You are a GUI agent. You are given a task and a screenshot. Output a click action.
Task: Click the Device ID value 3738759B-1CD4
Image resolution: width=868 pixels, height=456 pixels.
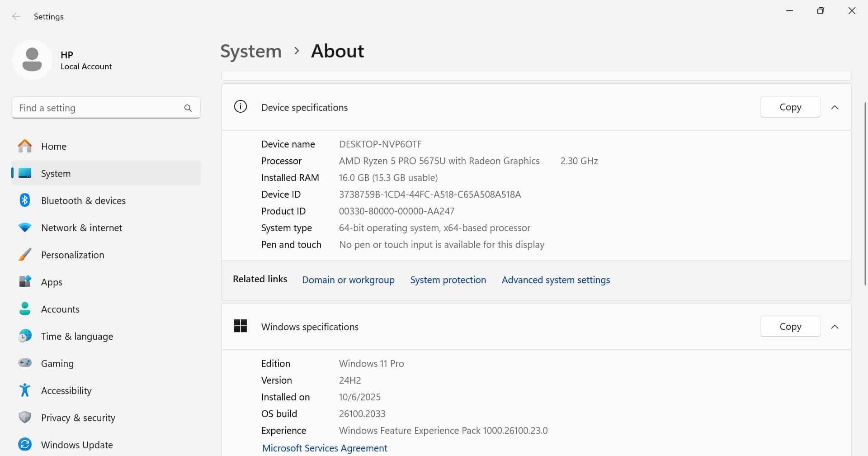430,195
